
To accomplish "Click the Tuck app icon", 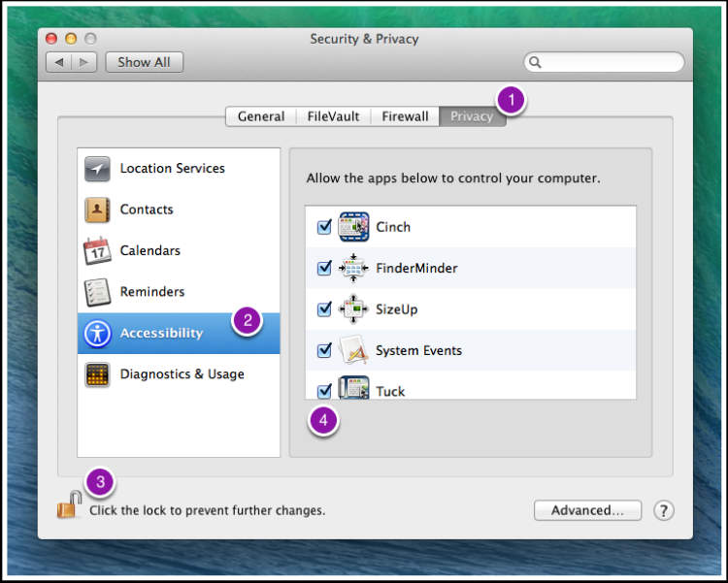I will tap(353, 388).
